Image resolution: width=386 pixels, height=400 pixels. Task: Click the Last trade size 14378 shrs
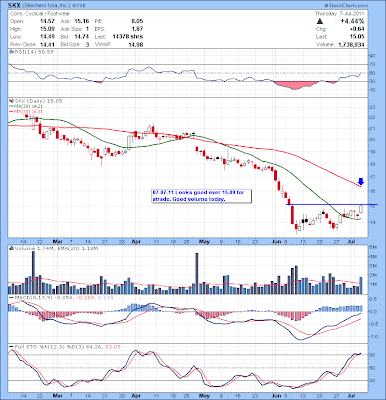click(128, 37)
